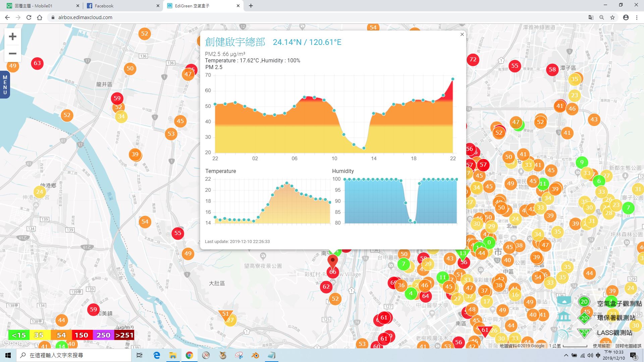
Task: Close the Facebook tab
Action: tap(158, 6)
